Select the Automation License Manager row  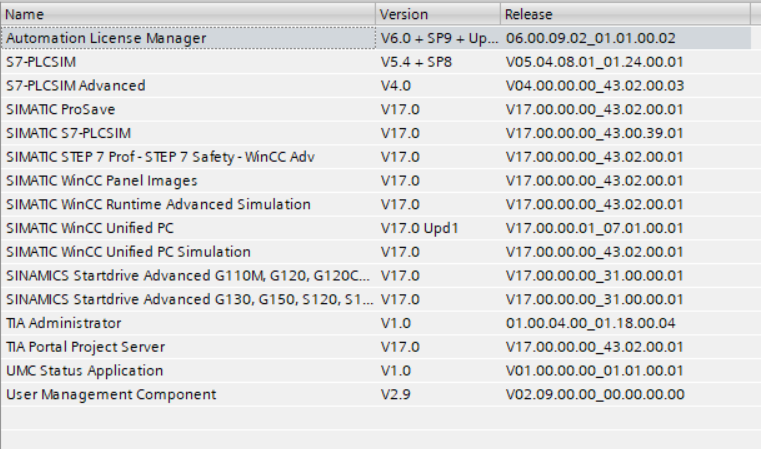click(107, 38)
